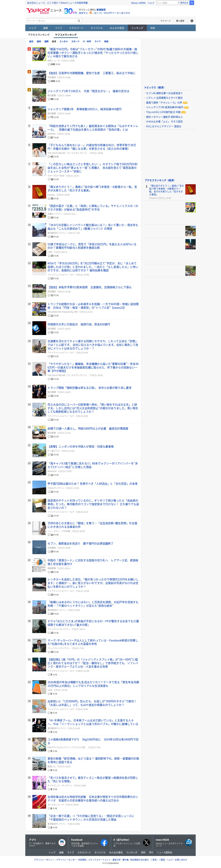The width and height of the screenshot is (221, 868).
Task: Click comment bubble icon showing 108 件/時
Action: 49,81
